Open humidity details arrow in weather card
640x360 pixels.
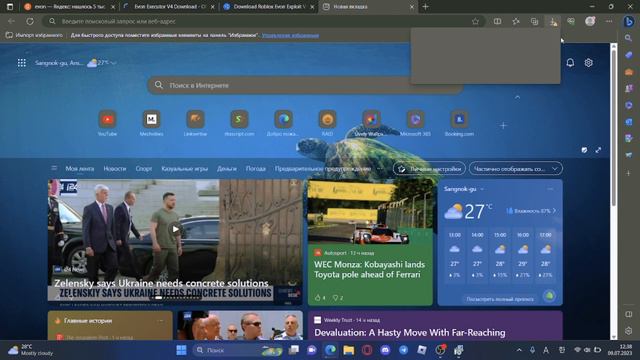[x=554, y=211]
